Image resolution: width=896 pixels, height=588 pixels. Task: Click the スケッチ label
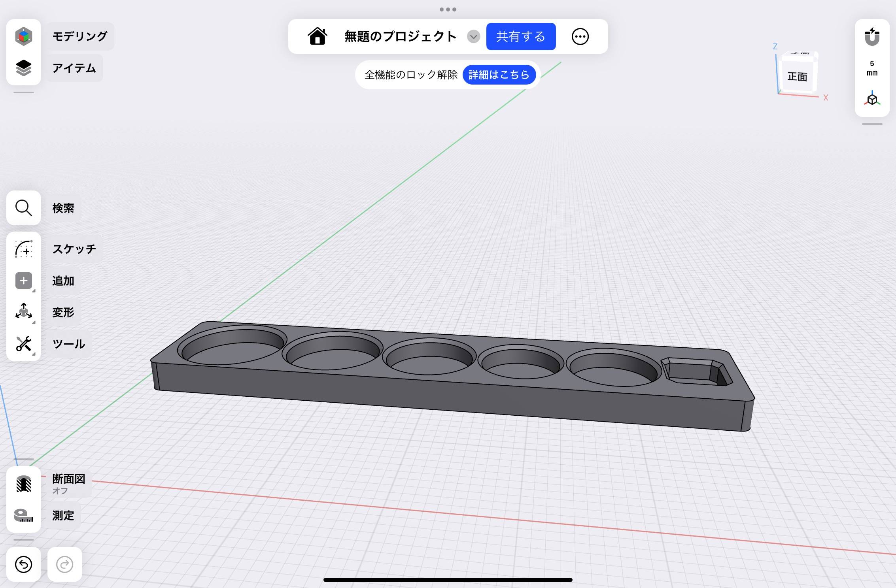click(x=74, y=249)
